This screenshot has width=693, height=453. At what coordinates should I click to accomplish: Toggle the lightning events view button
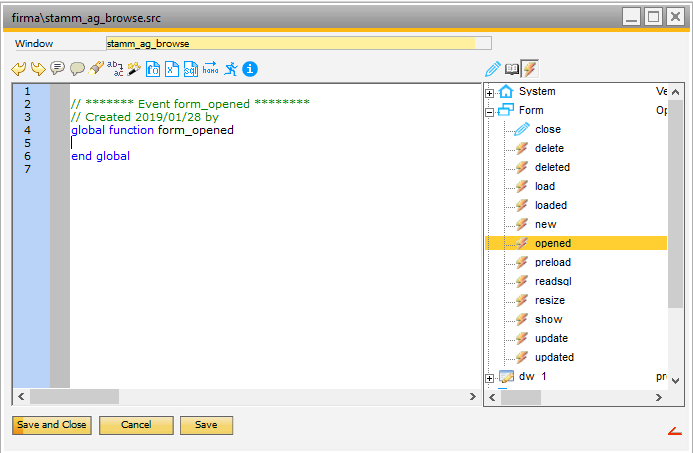(x=530, y=69)
